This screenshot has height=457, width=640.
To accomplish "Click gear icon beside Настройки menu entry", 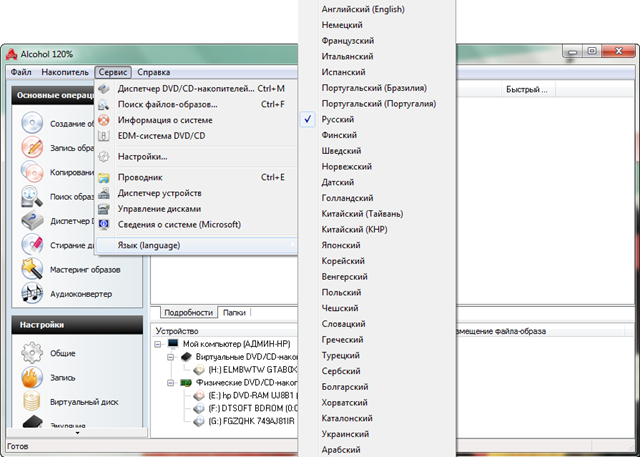I will (104, 156).
